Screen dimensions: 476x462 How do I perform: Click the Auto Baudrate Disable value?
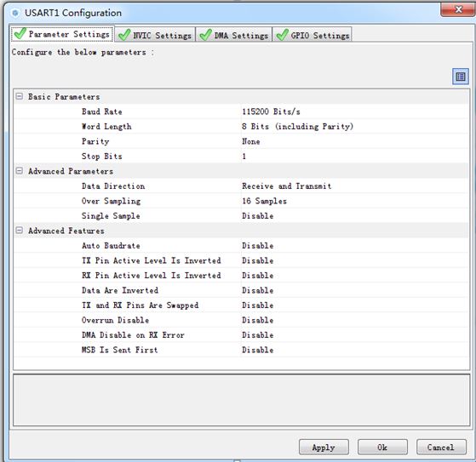[257, 245]
